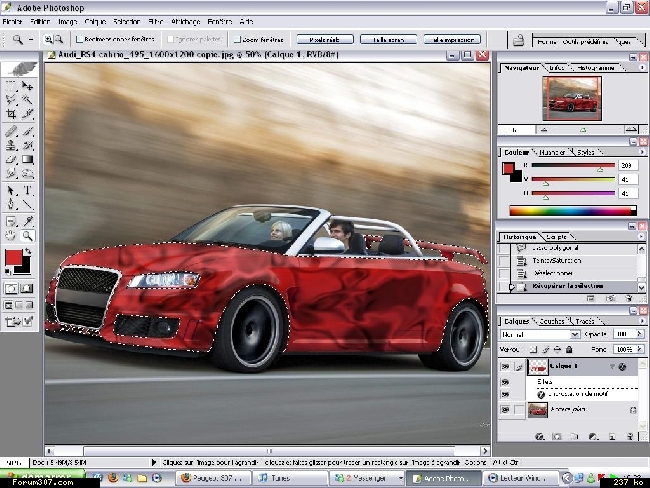This screenshot has width=650, height=488.
Task: Select the Rectangular Marquee tool
Action: (11, 86)
